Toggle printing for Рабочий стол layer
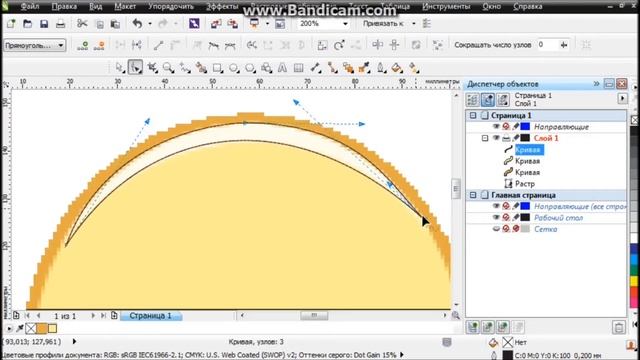The height and width of the screenshot is (360, 640). [x=506, y=218]
